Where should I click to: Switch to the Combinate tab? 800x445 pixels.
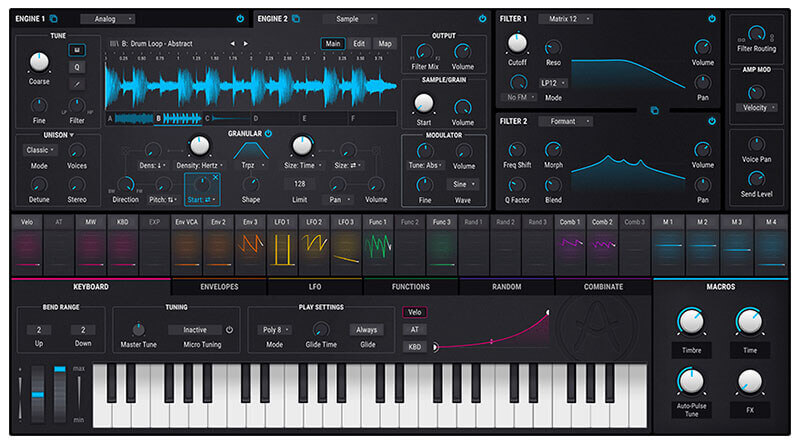pos(603,287)
